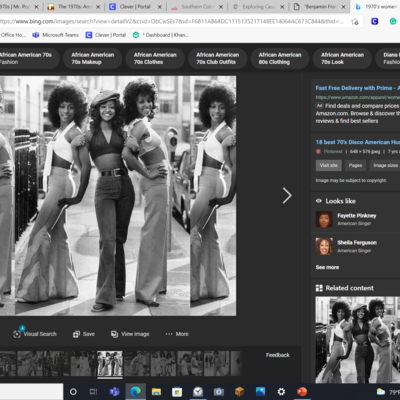The width and height of the screenshot is (400, 400).
Task: Switch to Benjamin Fran tab
Action: point(319,7)
